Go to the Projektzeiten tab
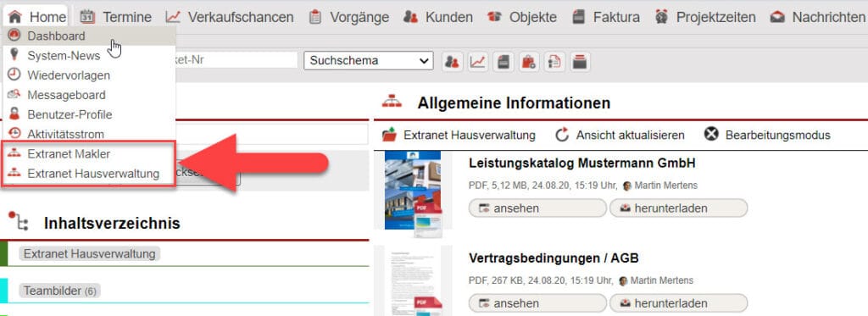This screenshot has width=868, height=316. click(705, 17)
